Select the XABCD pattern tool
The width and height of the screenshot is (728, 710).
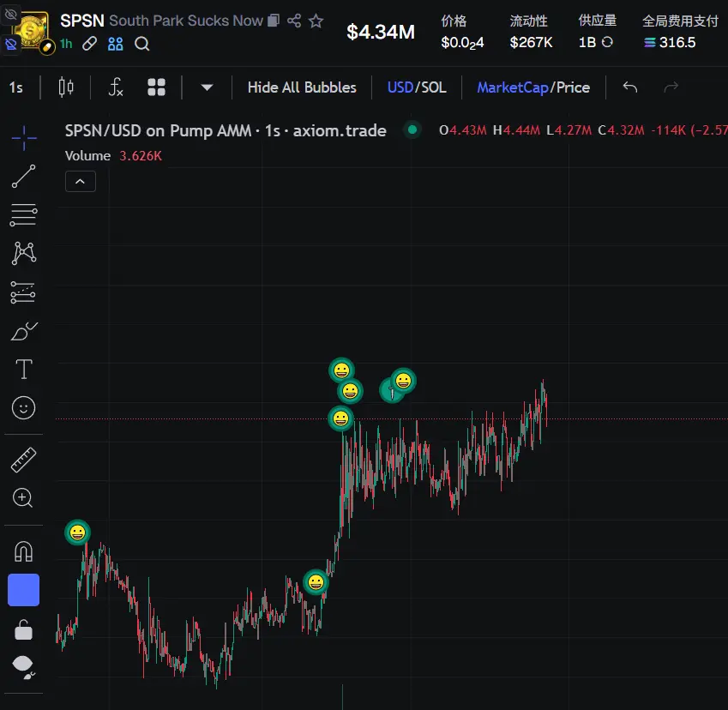coord(24,253)
